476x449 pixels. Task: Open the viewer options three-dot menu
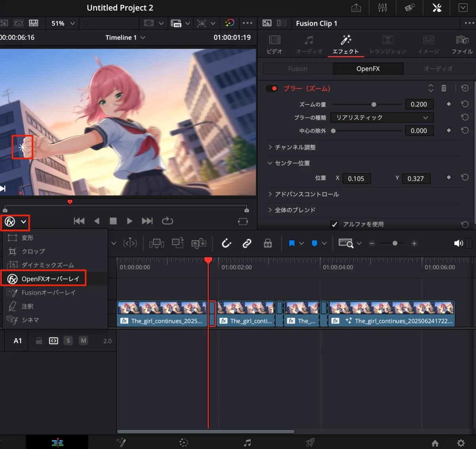[247, 23]
